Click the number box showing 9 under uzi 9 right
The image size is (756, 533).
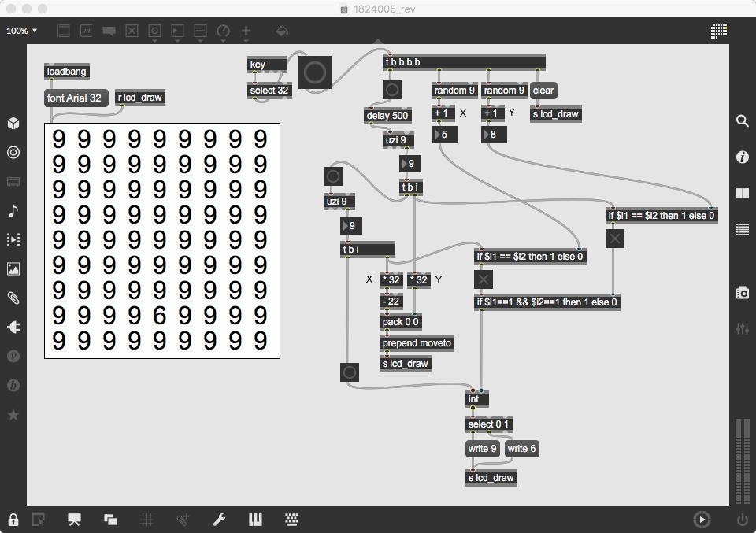click(x=410, y=164)
